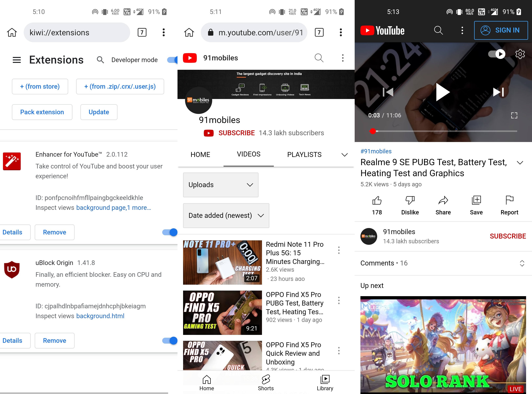This screenshot has height=394, width=532.
Task: Go to Shorts in bottom navigation
Action: [266, 383]
